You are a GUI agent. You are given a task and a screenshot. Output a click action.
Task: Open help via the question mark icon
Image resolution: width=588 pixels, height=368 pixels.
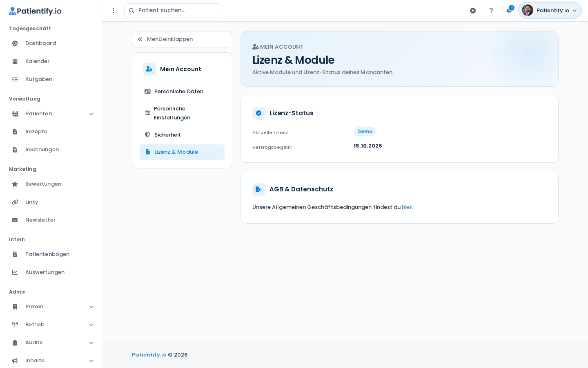pos(491,11)
